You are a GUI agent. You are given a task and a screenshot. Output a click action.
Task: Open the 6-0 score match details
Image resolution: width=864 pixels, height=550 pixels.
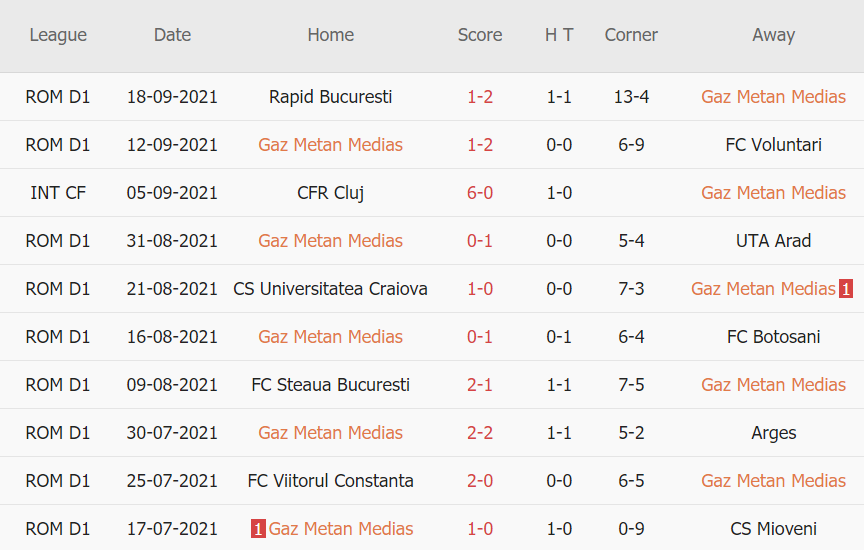(480, 193)
